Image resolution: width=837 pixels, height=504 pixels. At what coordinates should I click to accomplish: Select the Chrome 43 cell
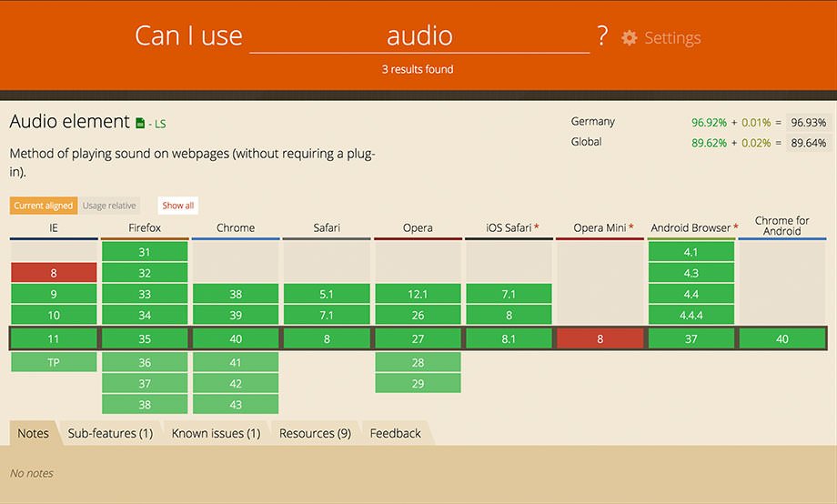point(236,404)
